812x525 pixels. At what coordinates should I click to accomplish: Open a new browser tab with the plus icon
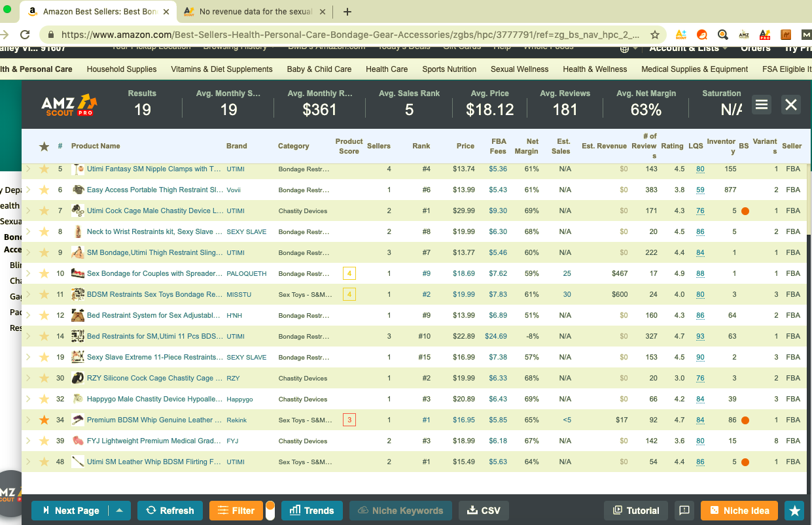(x=347, y=12)
